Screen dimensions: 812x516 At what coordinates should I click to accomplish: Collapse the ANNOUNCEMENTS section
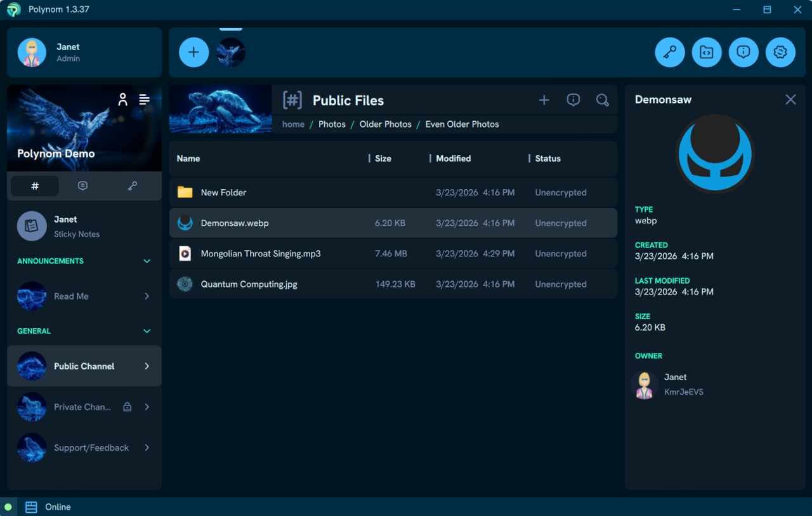147,261
